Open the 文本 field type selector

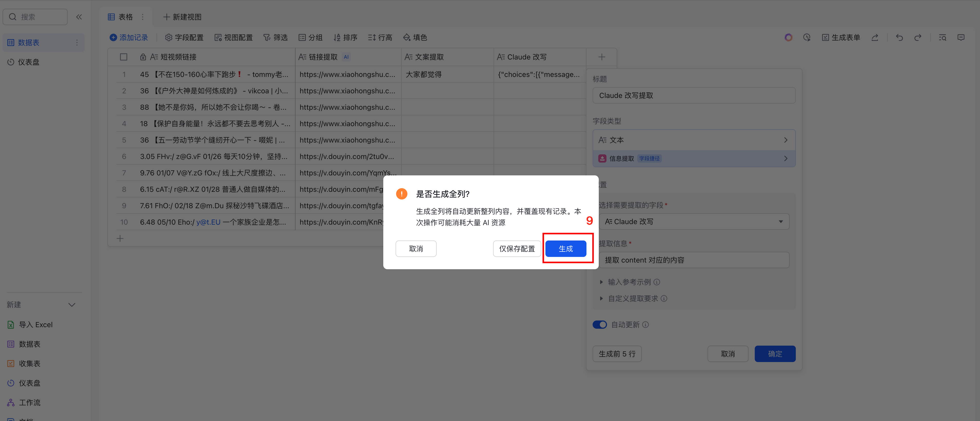coord(694,140)
